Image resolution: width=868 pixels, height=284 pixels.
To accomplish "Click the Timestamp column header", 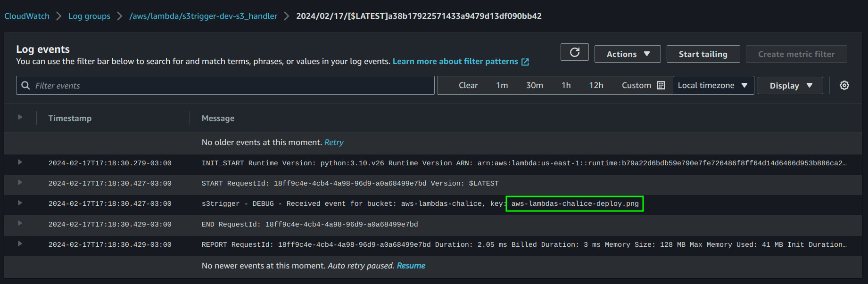I will 70,118.
